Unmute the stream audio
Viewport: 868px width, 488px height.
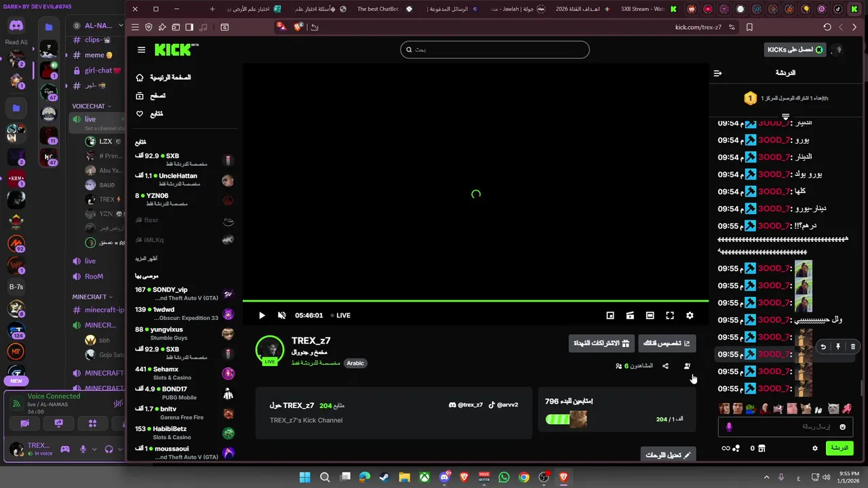(281, 315)
